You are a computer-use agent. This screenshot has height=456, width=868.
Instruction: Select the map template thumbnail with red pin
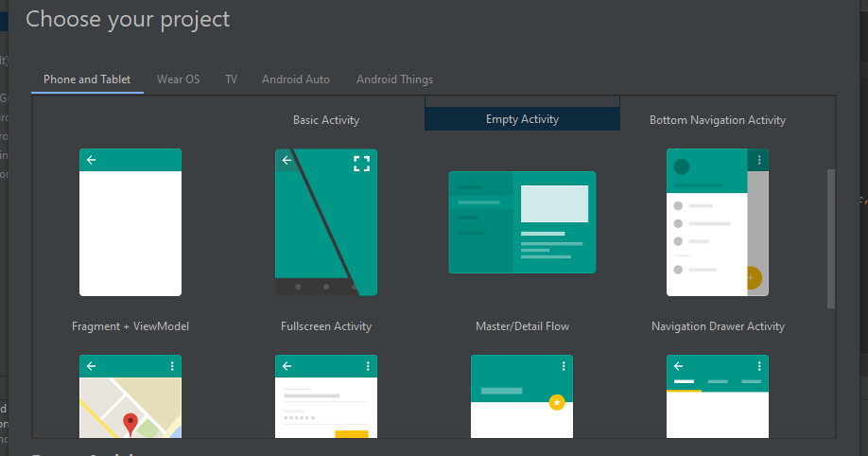point(130,396)
